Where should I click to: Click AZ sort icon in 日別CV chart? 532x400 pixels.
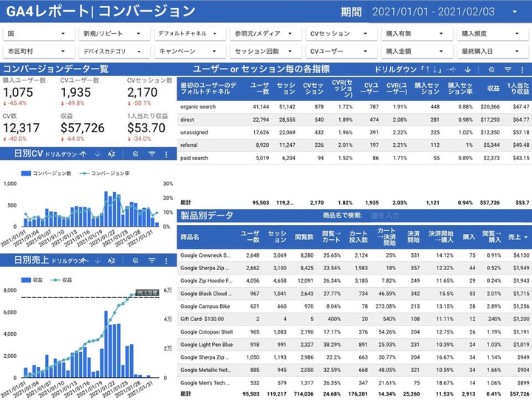(112, 154)
